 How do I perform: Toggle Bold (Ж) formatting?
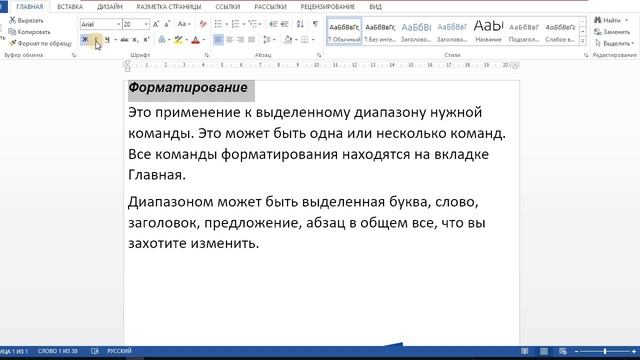pyautogui.click(x=85, y=40)
